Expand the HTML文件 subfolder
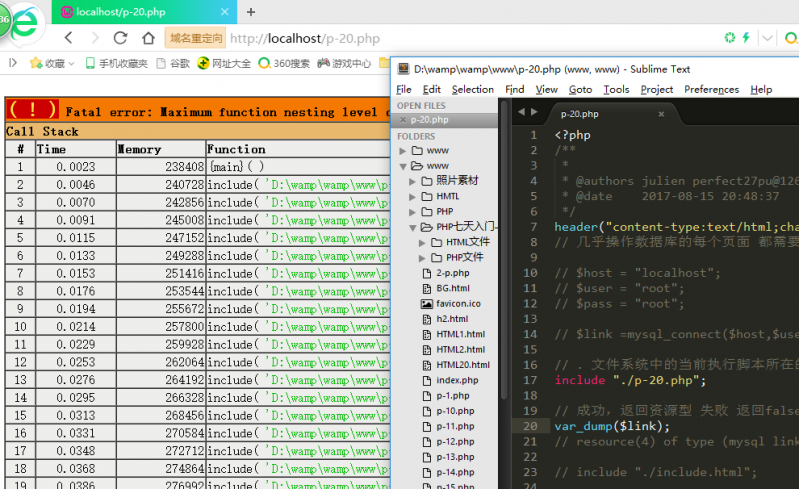 [x=422, y=242]
